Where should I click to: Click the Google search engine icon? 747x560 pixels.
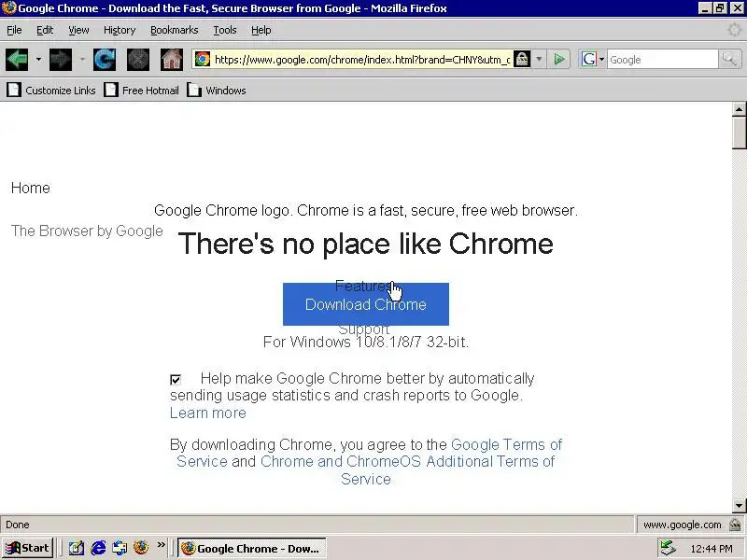pos(589,60)
